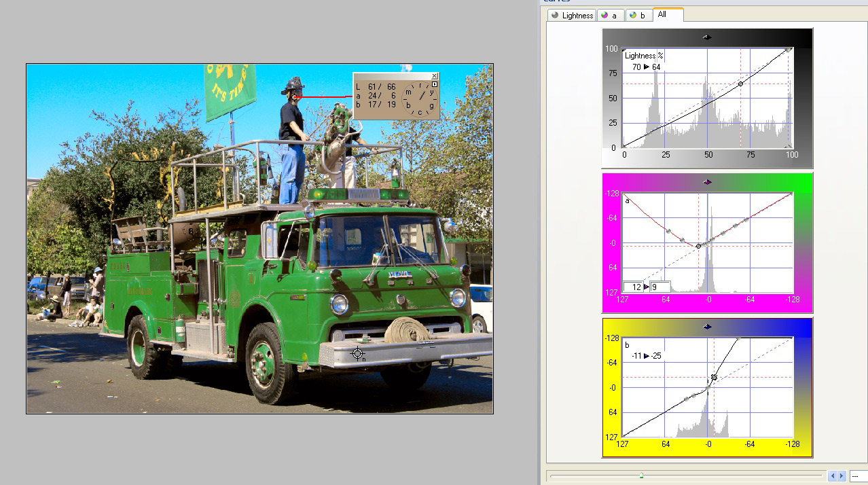The image size is (868, 485).
Task: Click the 'a 24/ 6' readout row
Action: coord(376,96)
